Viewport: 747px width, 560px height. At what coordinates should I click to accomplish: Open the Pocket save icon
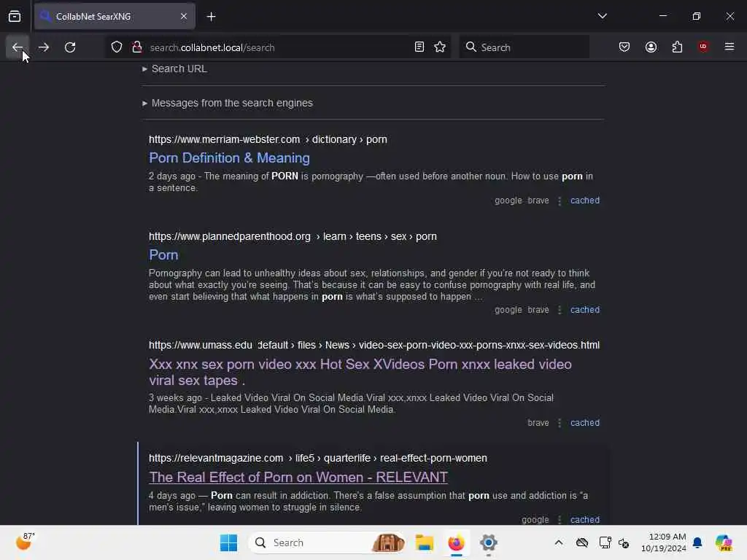[x=624, y=47]
